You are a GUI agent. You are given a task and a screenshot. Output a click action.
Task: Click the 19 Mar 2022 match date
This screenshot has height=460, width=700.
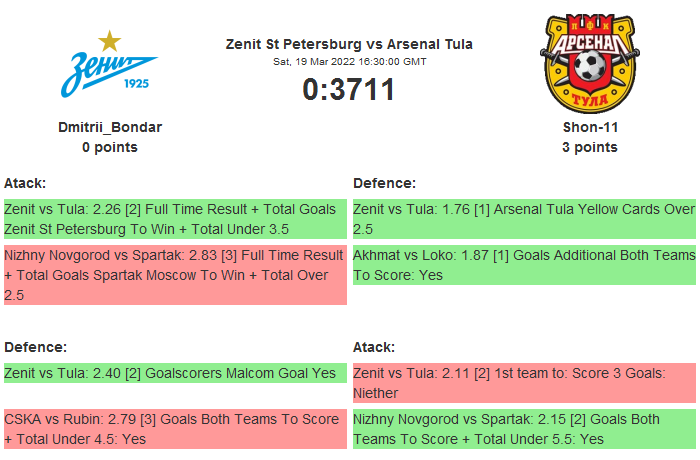pyautogui.click(x=349, y=61)
